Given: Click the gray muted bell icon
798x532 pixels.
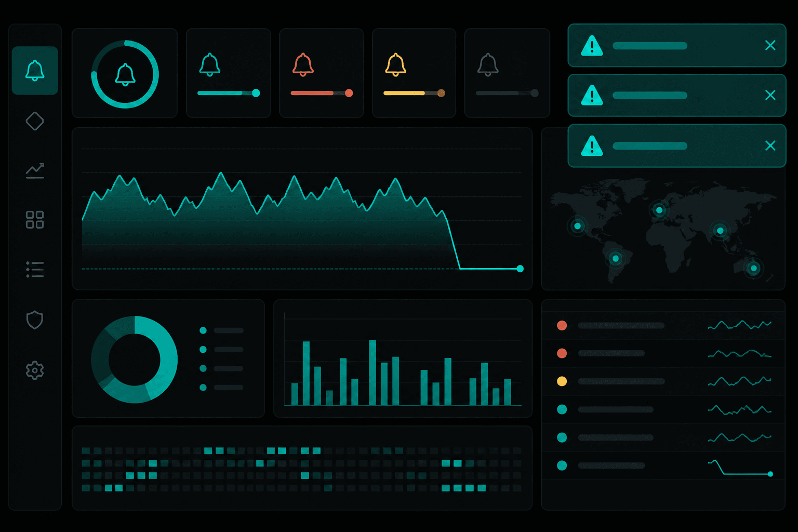Looking at the screenshot, I should 488,65.
